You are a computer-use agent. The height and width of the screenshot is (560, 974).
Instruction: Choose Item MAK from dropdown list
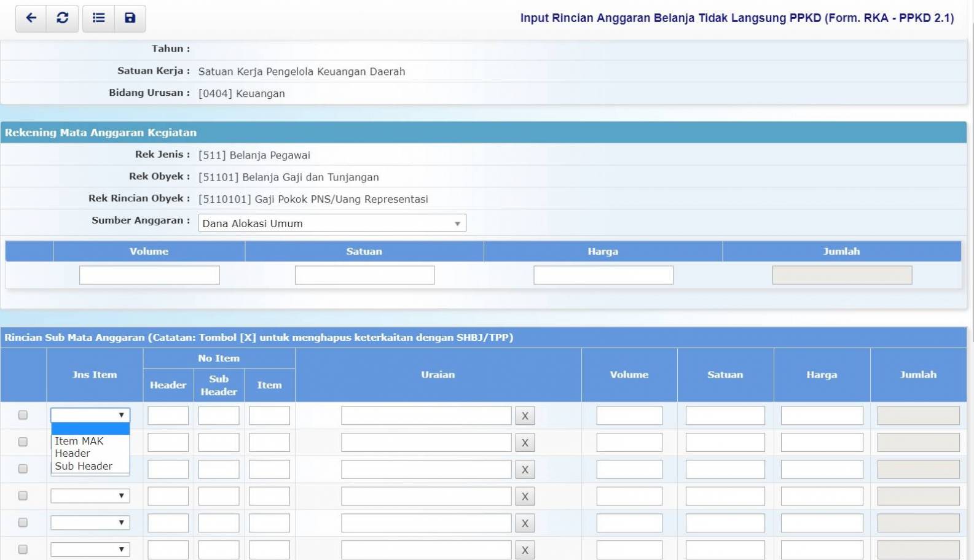click(90, 441)
